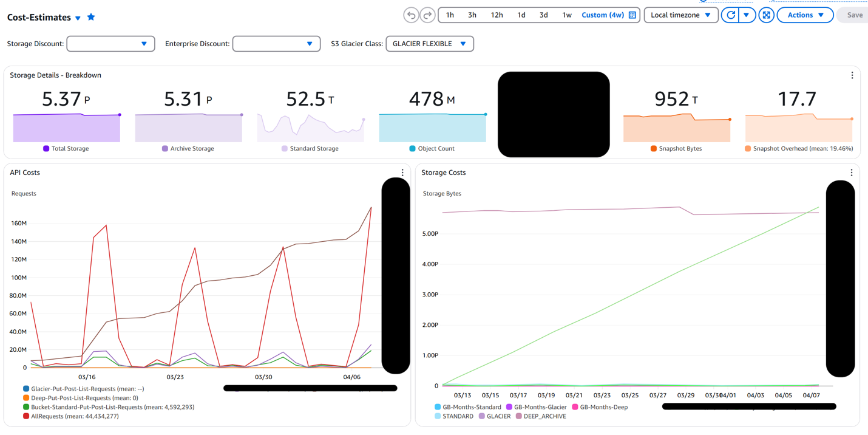
Task: Select the 1w time range
Action: coord(566,15)
